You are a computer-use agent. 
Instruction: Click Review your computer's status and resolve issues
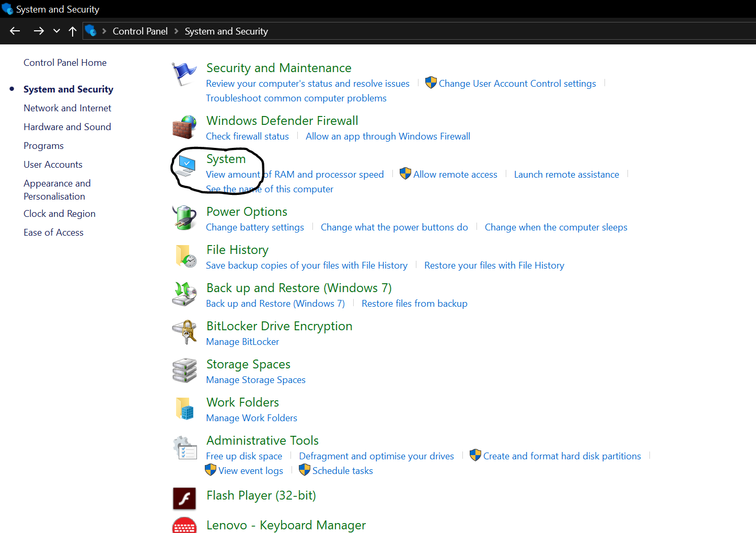click(x=308, y=84)
